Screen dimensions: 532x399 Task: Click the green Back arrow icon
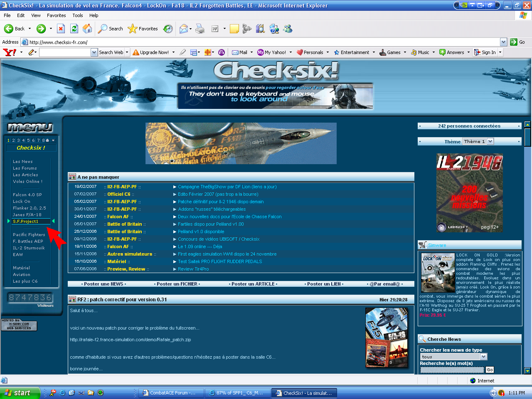click(x=9, y=29)
